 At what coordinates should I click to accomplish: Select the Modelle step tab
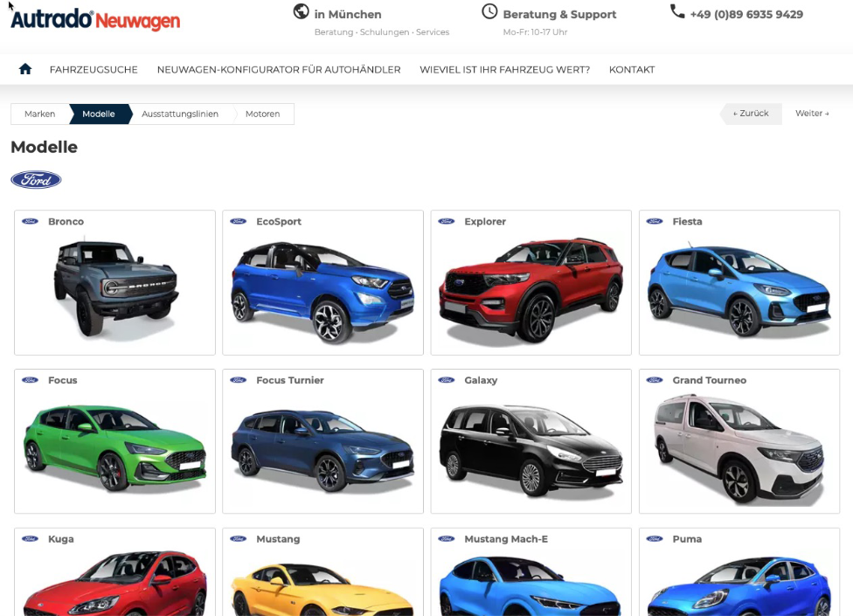tap(99, 114)
